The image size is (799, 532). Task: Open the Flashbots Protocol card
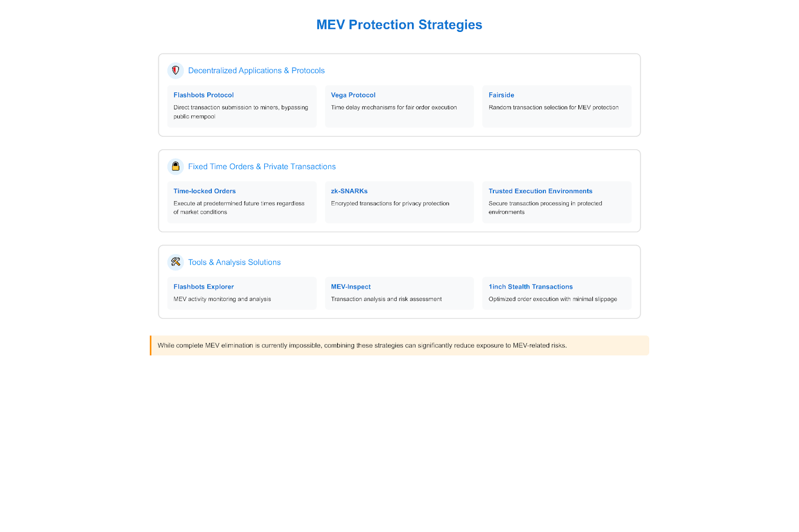click(242, 106)
